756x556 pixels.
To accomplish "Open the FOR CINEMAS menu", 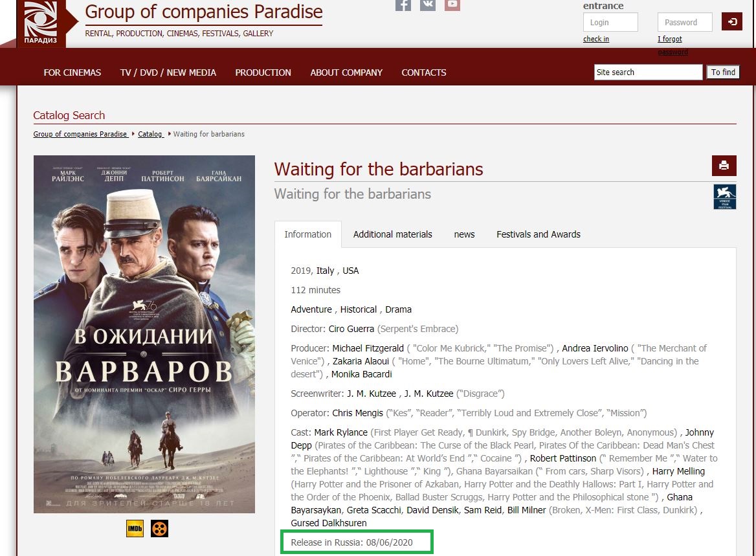I will pos(72,72).
